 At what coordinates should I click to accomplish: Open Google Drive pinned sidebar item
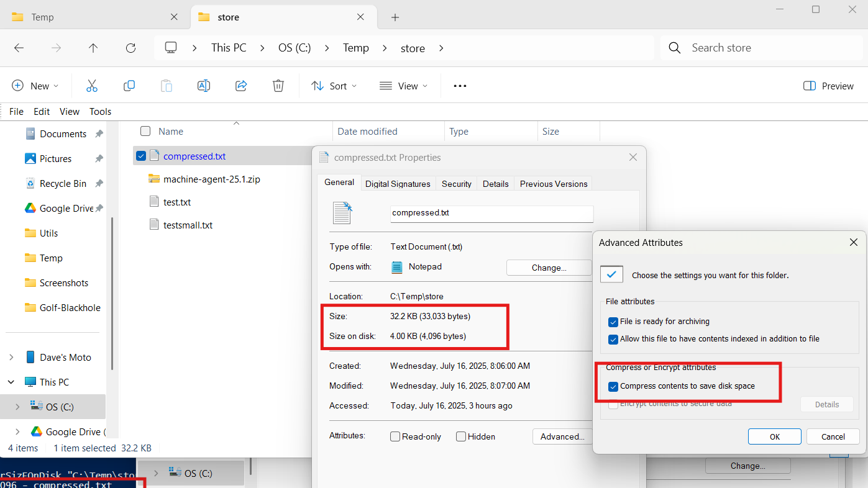click(59, 209)
